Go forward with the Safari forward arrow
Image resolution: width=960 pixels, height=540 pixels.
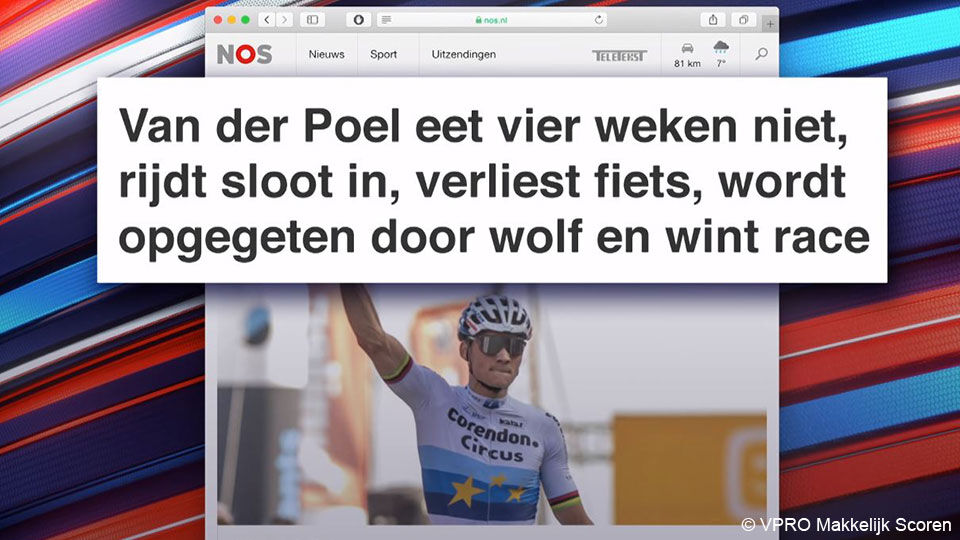(285, 20)
